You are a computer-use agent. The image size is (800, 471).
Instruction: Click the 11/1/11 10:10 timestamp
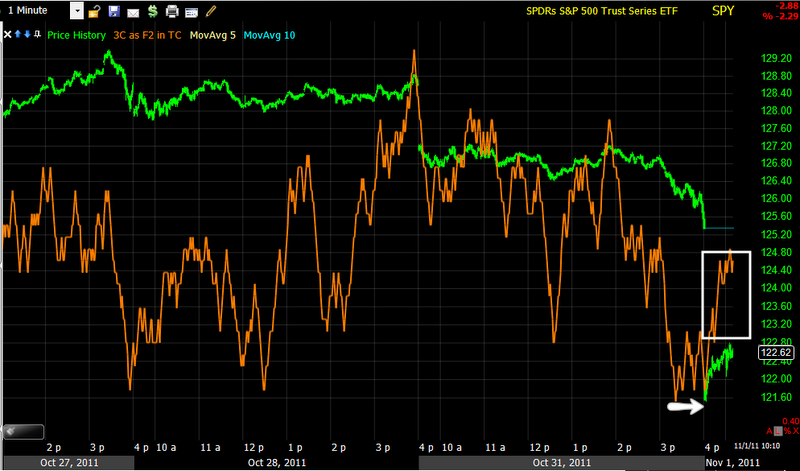tap(757, 446)
